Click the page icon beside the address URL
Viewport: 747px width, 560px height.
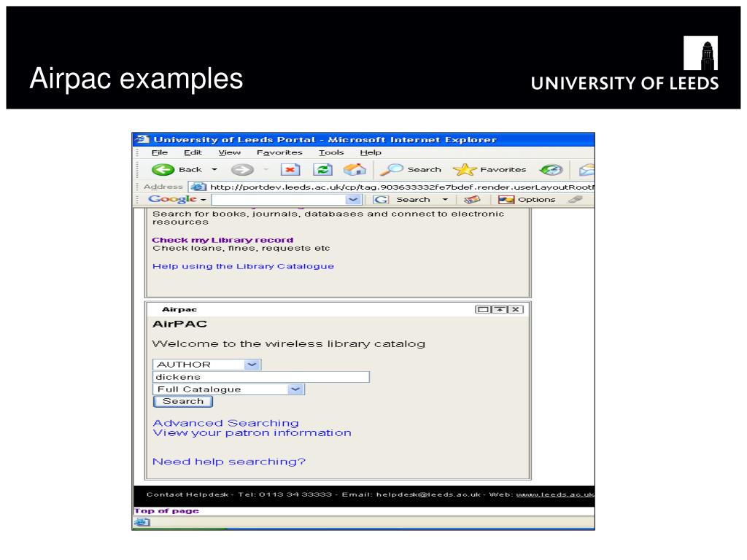pos(198,187)
